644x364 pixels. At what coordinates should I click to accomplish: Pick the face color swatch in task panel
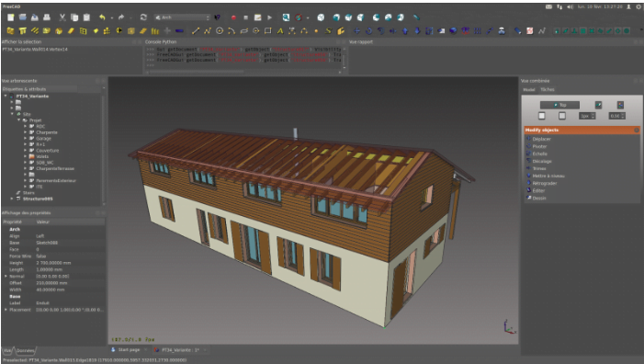pyautogui.click(x=562, y=116)
